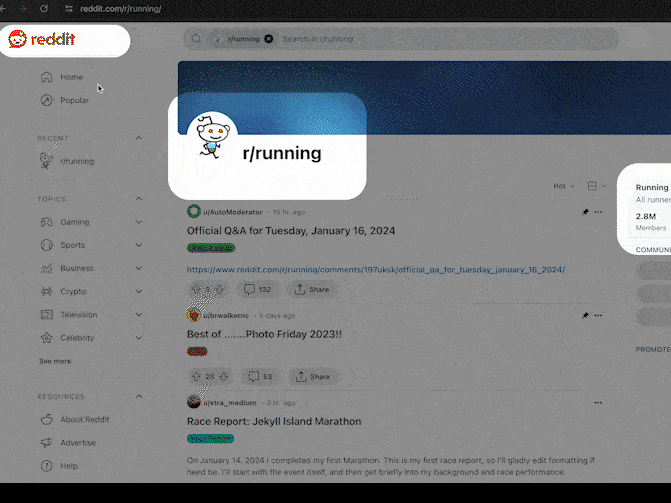Share the Photo Friday post
This screenshot has height=503, width=671.
point(314,377)
